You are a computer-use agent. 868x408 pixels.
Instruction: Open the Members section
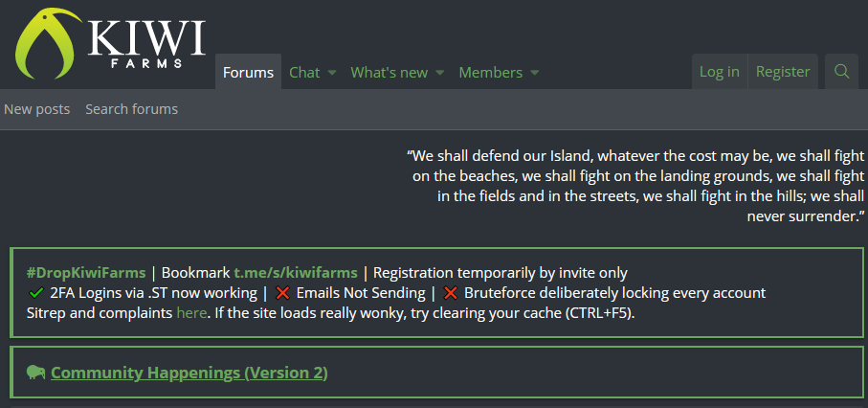490,73
